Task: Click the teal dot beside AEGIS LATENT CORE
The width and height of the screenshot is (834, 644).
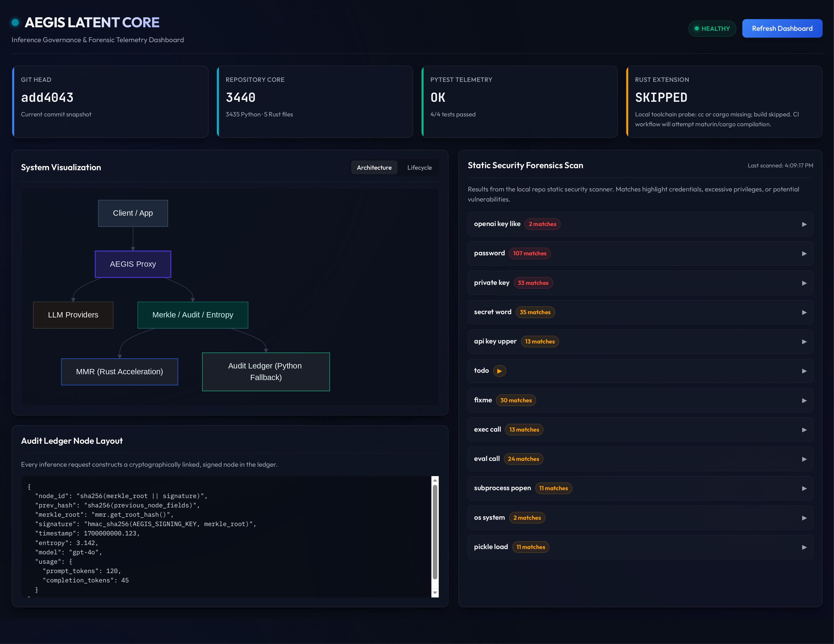Action: [15, 22]
